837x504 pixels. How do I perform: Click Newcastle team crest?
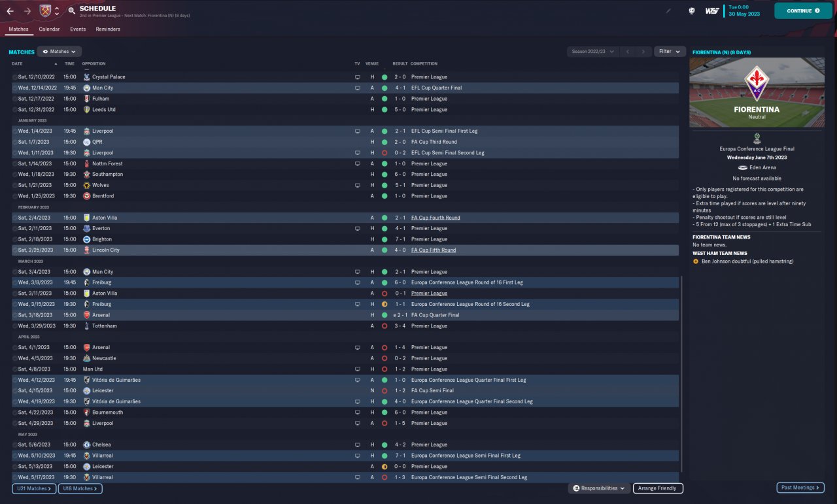point(86,358)
